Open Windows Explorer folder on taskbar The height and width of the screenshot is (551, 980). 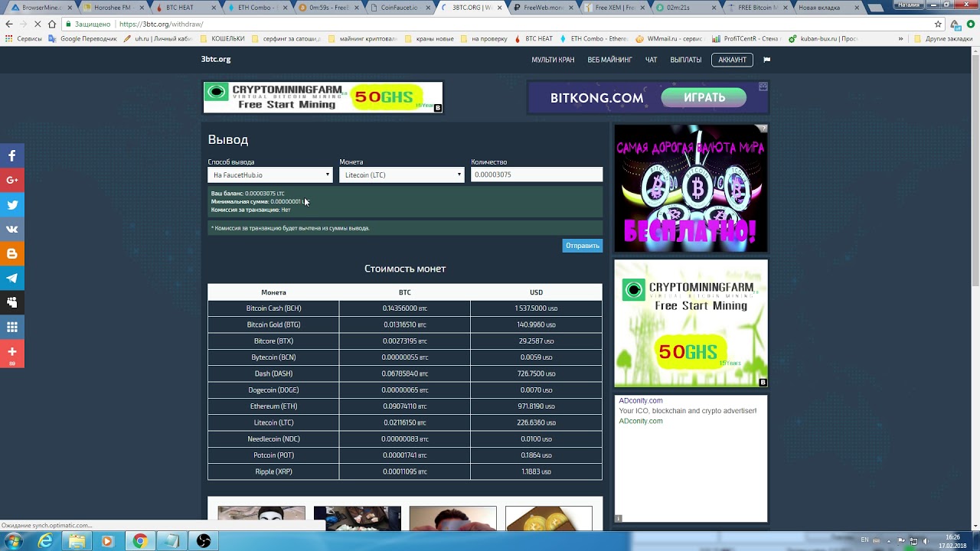[x=77, y=541]
